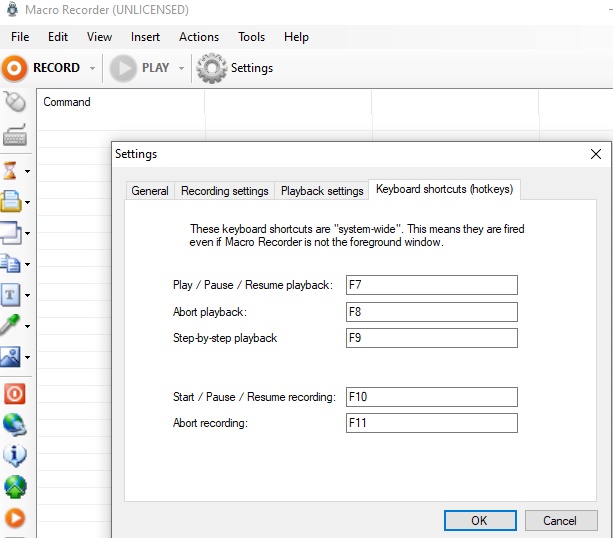The width and height of the screenshot is (613, 538).
Task: Open the View menu
Action: [99, 37]
